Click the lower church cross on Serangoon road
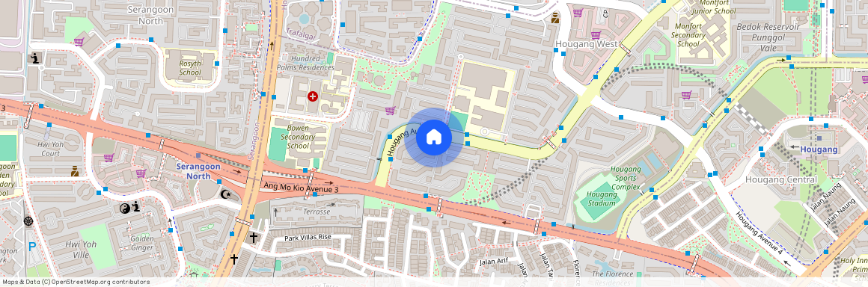The image size is (868, 287). [x=234, y=259]
